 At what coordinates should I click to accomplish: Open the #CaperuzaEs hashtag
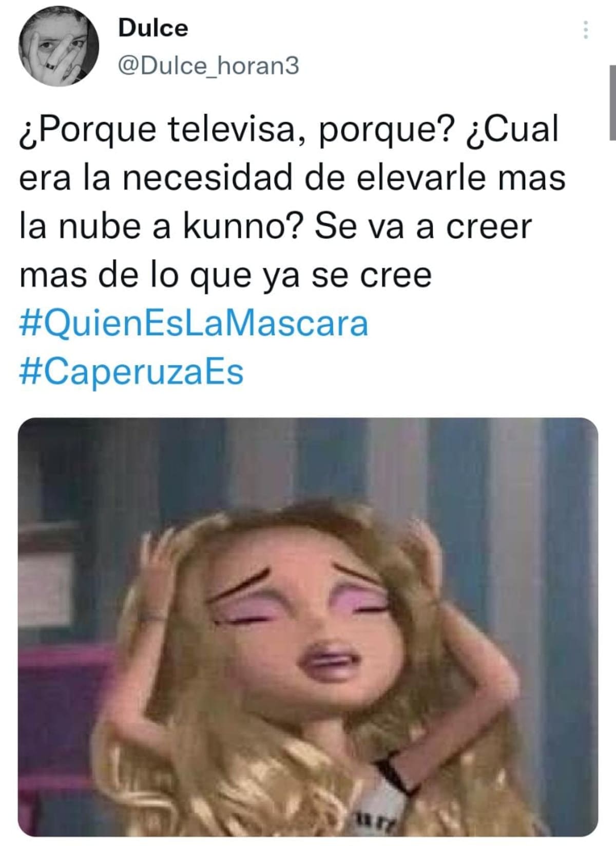tap(131, 372)
